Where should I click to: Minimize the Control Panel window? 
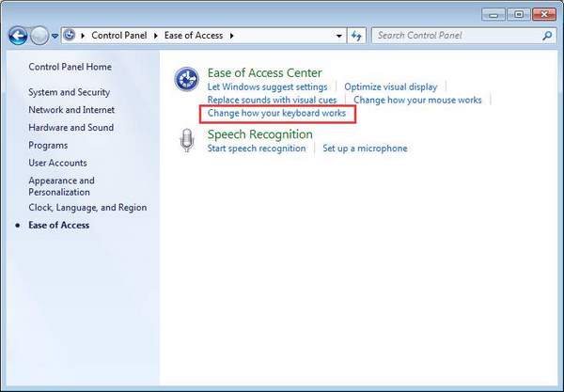[493, 15]
